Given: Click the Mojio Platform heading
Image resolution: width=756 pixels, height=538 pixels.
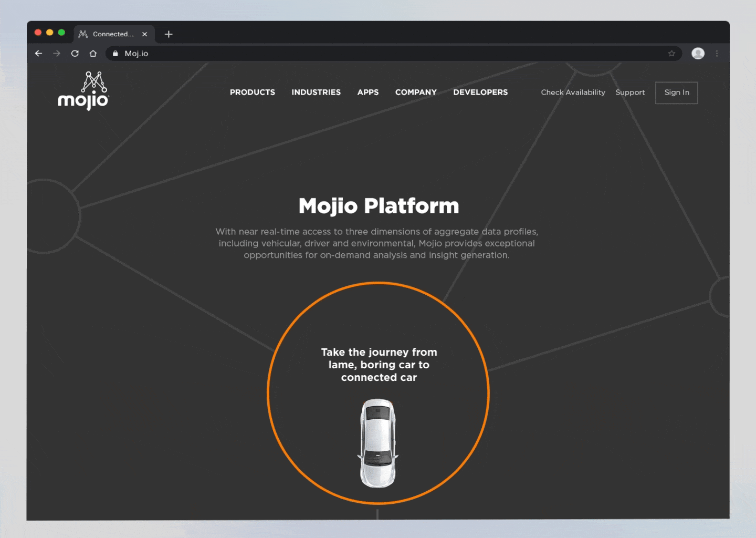Looking at the screenshot, I should (379, 206).
